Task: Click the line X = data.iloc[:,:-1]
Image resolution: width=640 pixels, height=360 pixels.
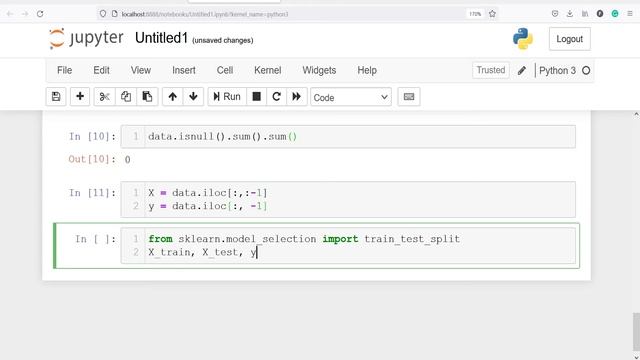Action: point(208,193)
